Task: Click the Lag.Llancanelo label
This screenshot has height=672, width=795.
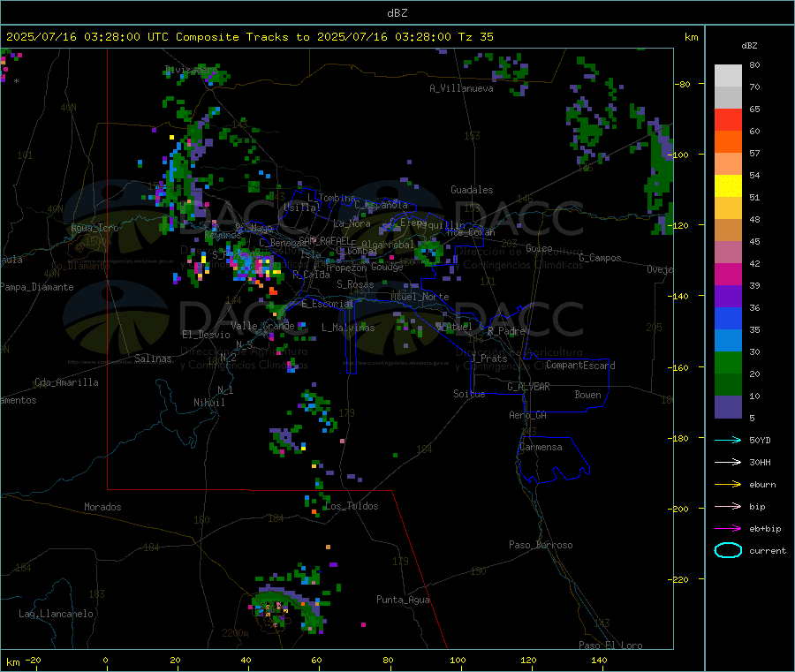Action: 56,615
